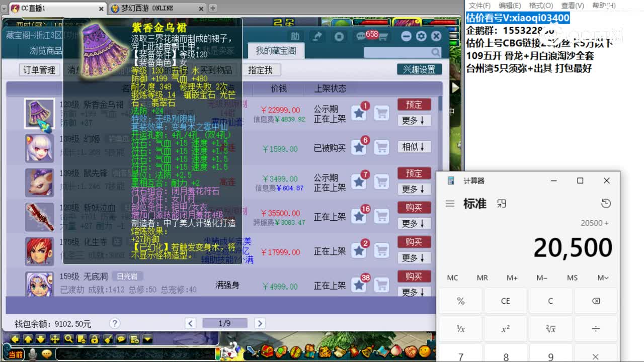Add 斩妖泣血 to cart
The width and height of the screenshot is (644, 362).
click(382, 216)
